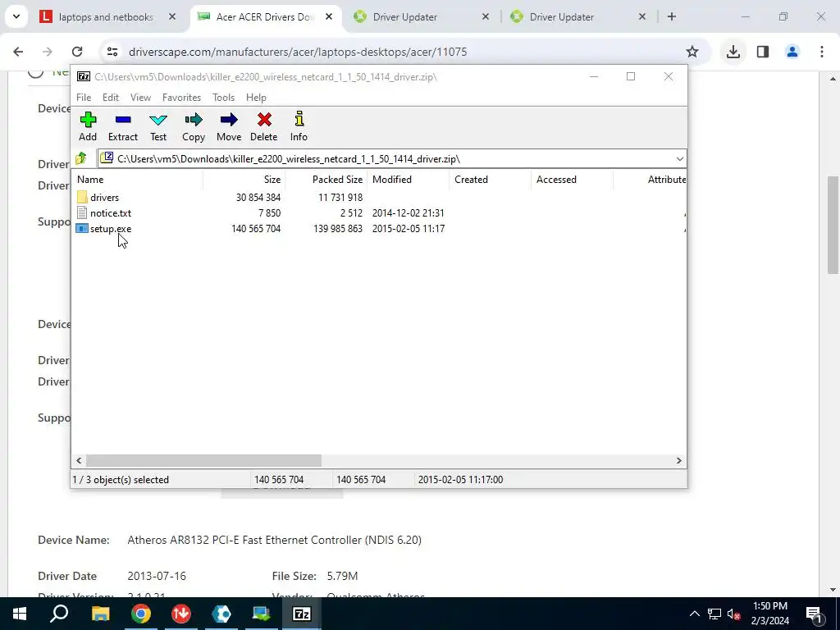Open the Favorites menu

point(181,98)
